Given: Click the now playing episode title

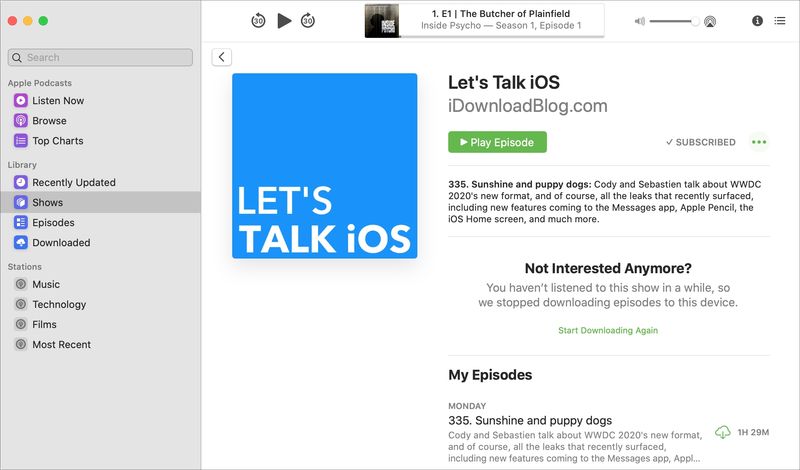Looking at the screenshot, I should pyautogui.click(x=501, y=14).
